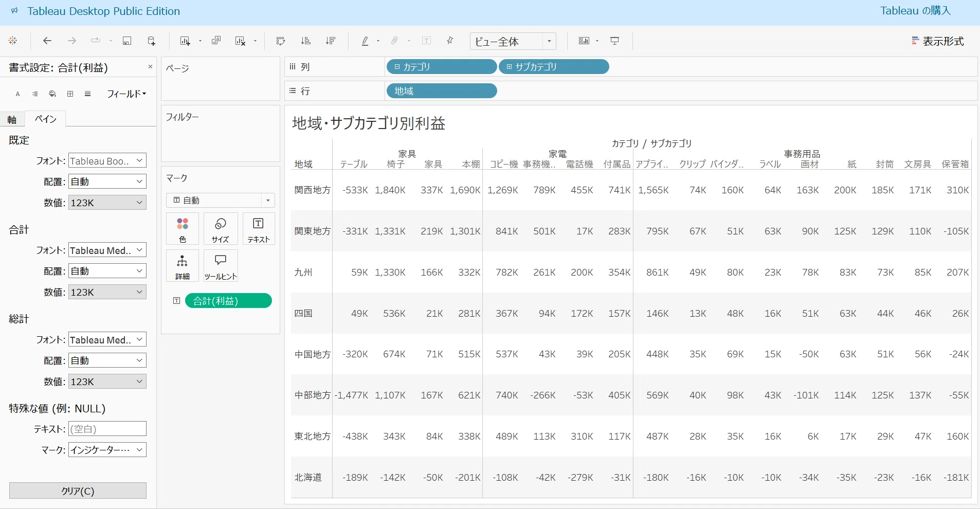Open the フィールド dropdown menu

pyautogui.click(x=126, y=94)
